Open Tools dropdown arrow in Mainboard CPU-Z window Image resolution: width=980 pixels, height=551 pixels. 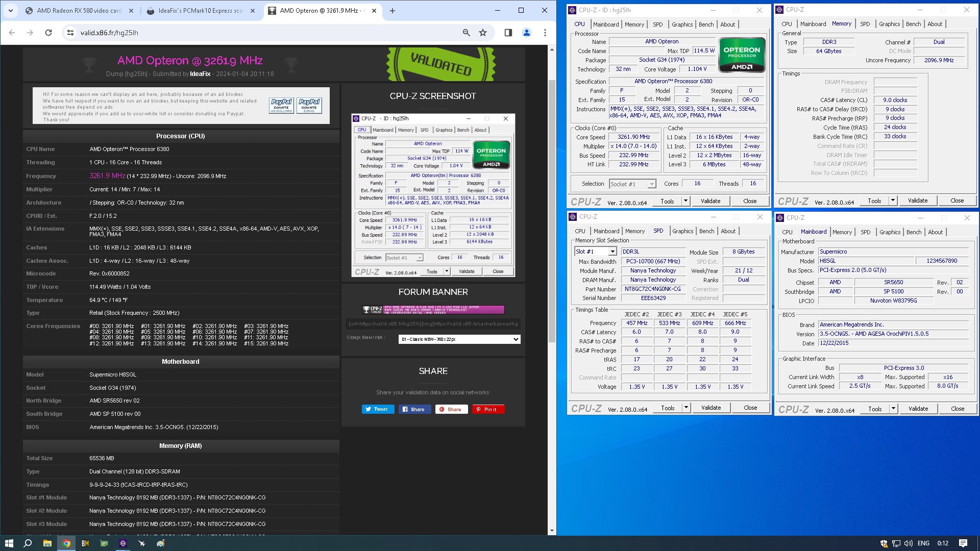pyautogui.click(x=893, y=409)
